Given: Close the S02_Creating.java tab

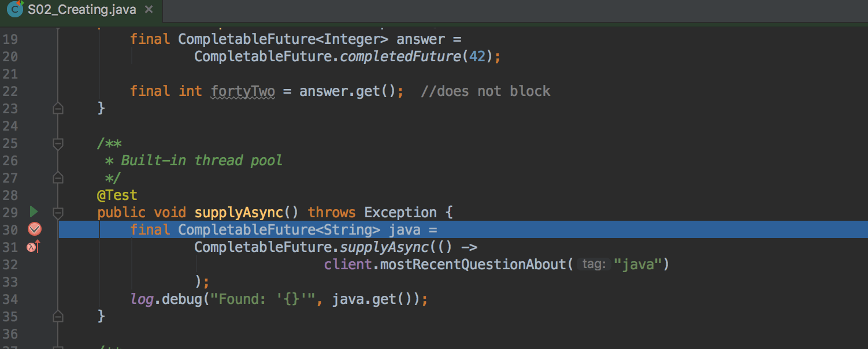Looking at the screenshot, I should 149,10.
